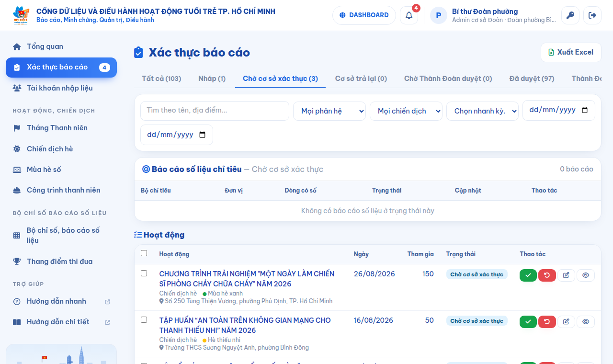The width and height of the screenshot is (613, 364).
Task: Open 'Bộ chỉ số, báo cáo số liệu' item
Action: point(61,235)
